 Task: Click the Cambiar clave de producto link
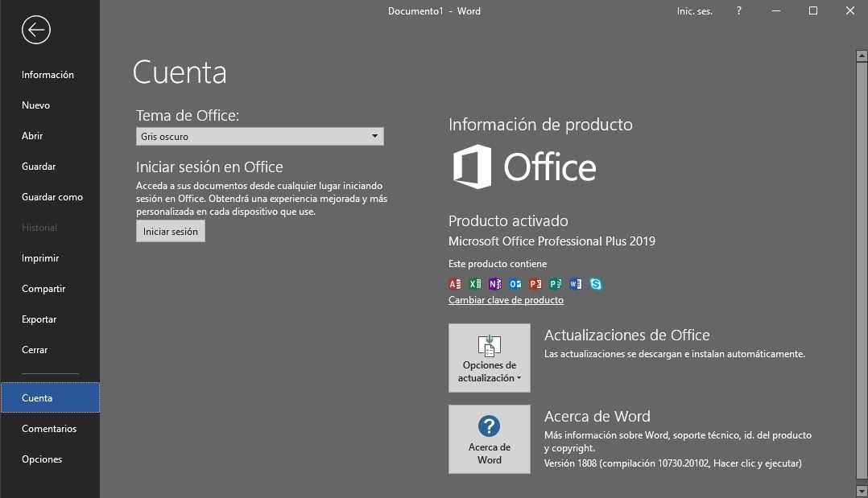(x=506, y=300)
